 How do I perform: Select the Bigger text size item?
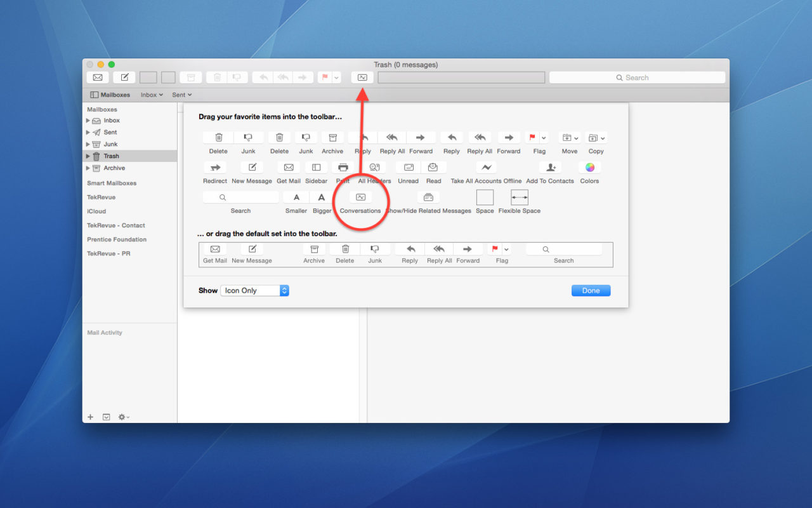322,197
